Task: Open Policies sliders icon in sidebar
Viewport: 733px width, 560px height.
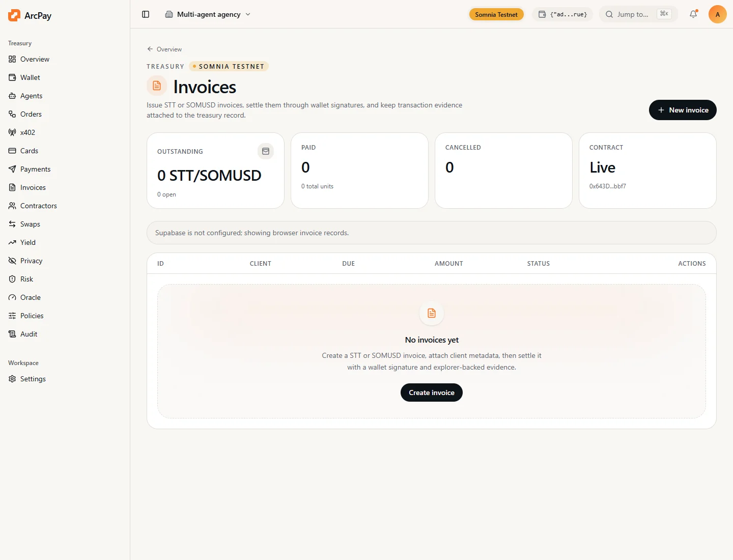Action: [12, 316]
